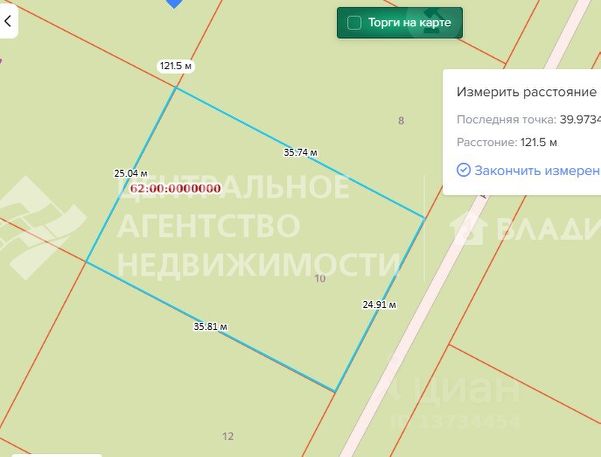Click the checkmark circle icon
The width and height of the screenshot is (601, 457).
463,170
